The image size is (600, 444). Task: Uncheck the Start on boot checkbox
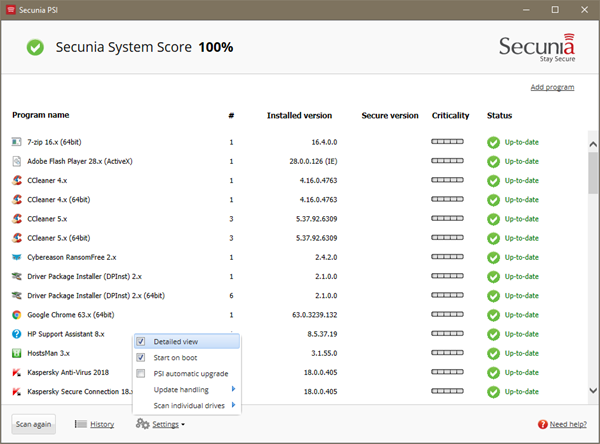click(x=141, y=357)
